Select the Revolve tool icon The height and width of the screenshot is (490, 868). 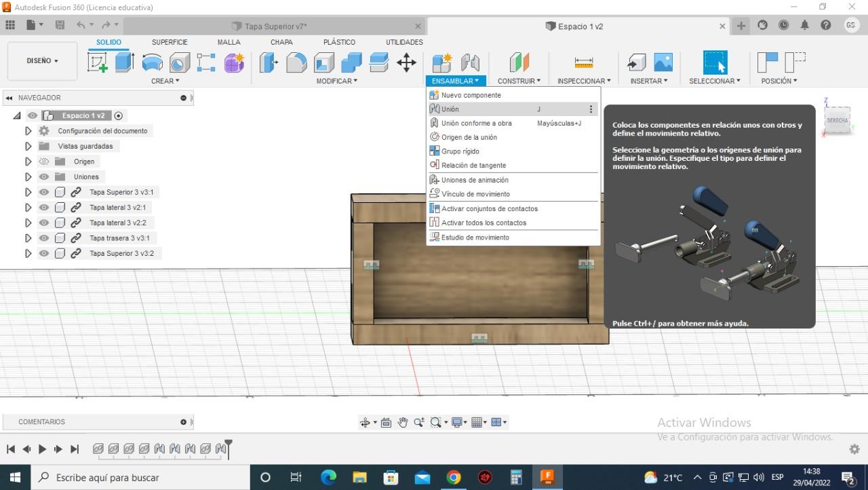click(x=152, y=62)
